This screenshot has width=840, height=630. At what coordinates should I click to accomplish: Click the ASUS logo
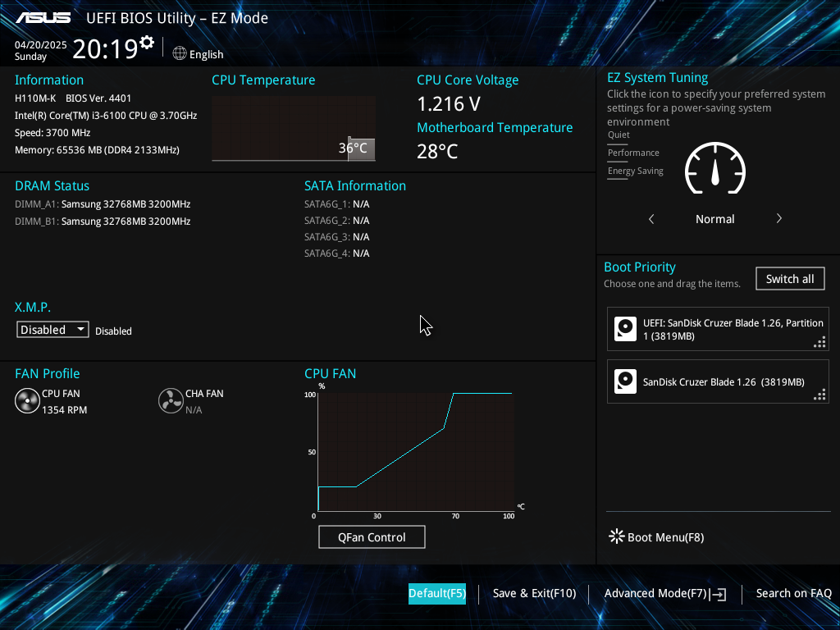pos(43,18)
